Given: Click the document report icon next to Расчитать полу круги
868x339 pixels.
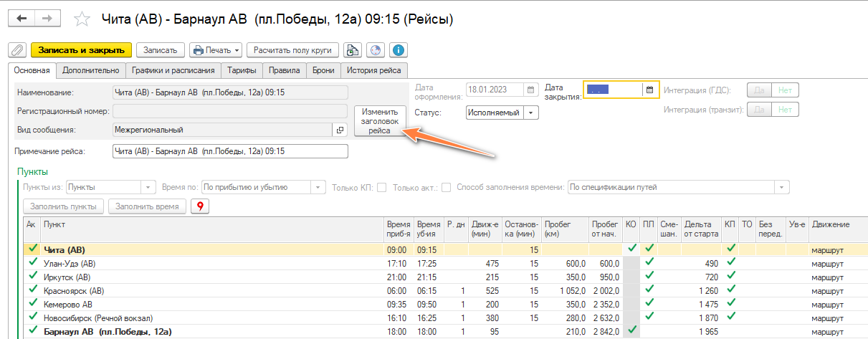Looking at the screenshot, I should click(352, 50).
